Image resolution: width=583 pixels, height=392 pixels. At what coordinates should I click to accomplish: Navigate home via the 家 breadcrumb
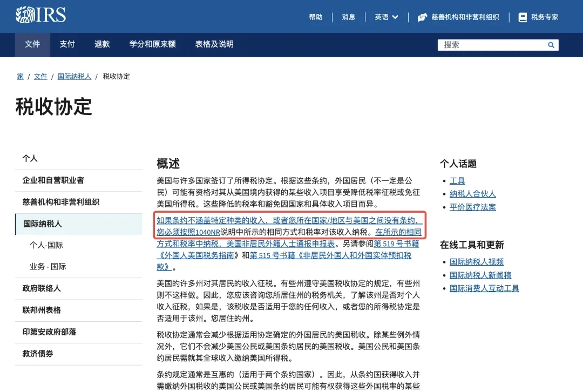[x=20, y=76]
